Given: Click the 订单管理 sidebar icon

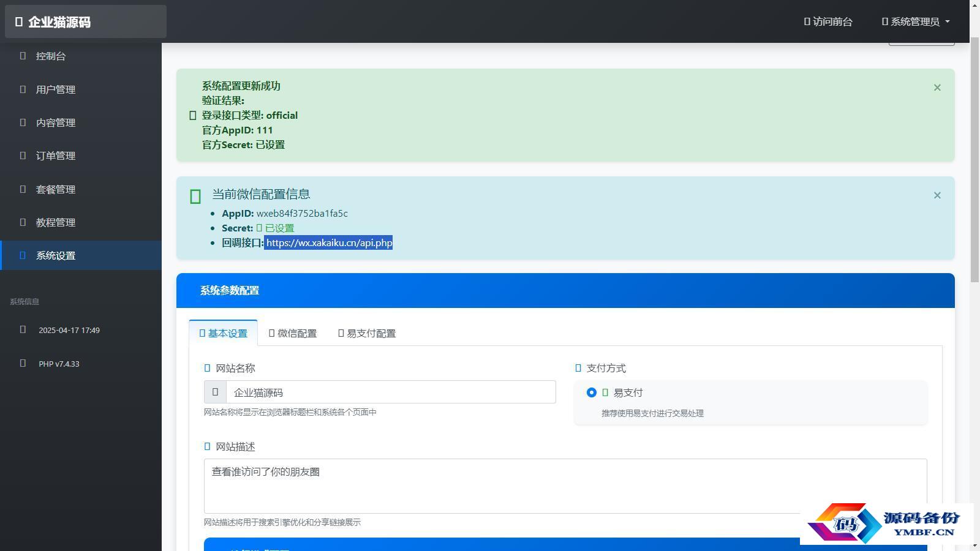Looking at the screenshot, I should (x=23, y=156).
